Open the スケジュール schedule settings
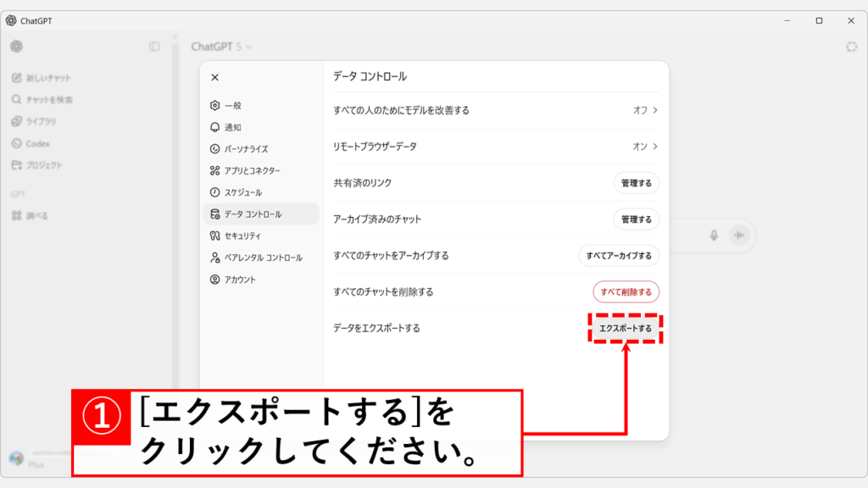This screenshot has height=488, width=868. click(x=242, y=192)
